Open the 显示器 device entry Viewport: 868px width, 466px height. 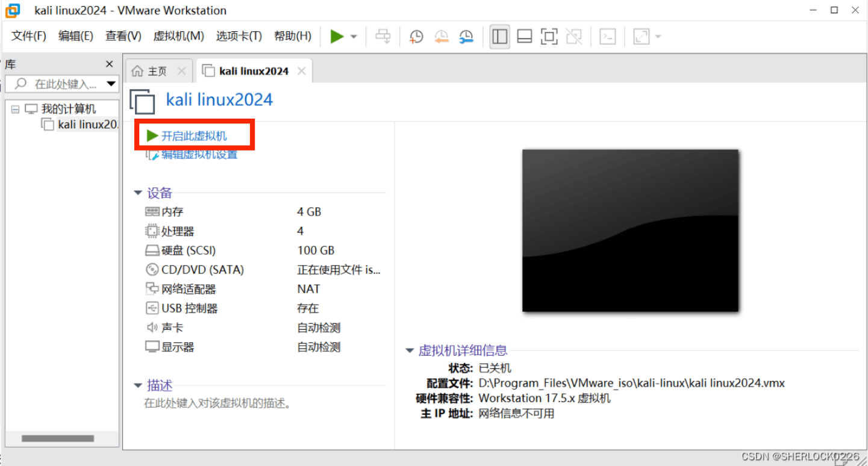point(178,347)
